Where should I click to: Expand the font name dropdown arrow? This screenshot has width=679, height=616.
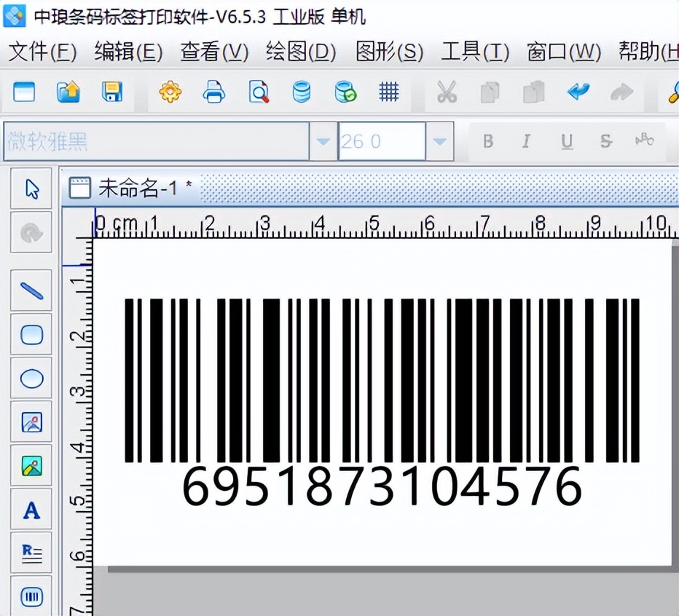tap(323, 141)
